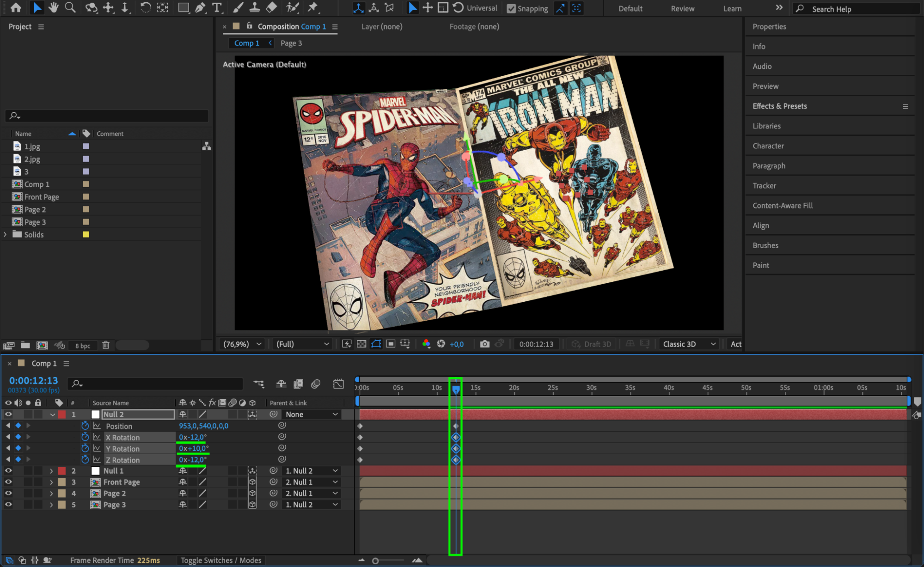Delete selected item with trash icon
This screenshot has width=924, height=567.
tap(106, 345)
